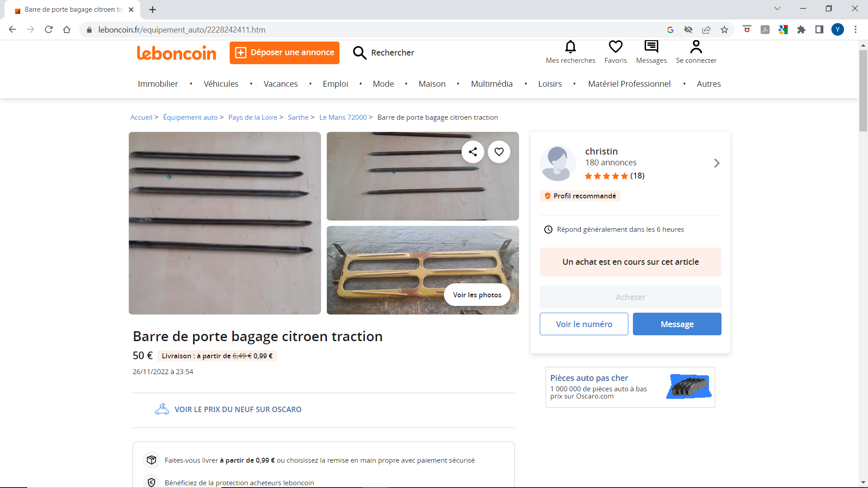
Task: Open the Messages icon in header
Action: pos(651,47)
